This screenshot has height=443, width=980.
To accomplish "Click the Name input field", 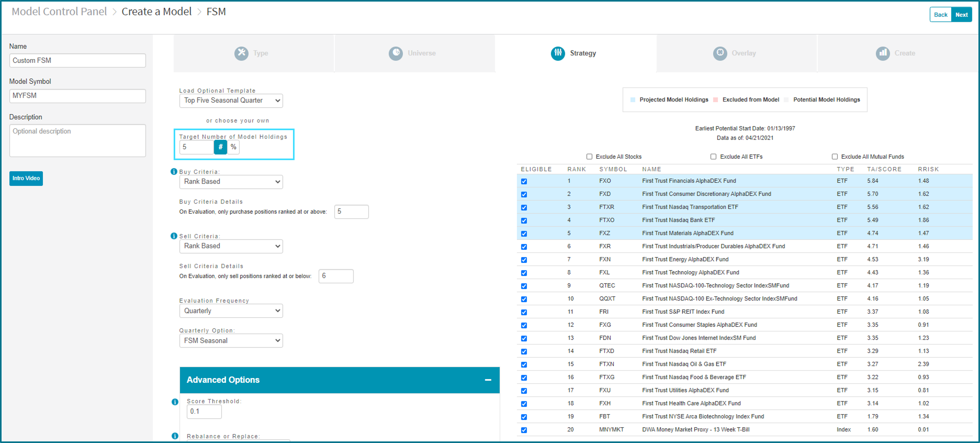I will (x=78, y=61).
